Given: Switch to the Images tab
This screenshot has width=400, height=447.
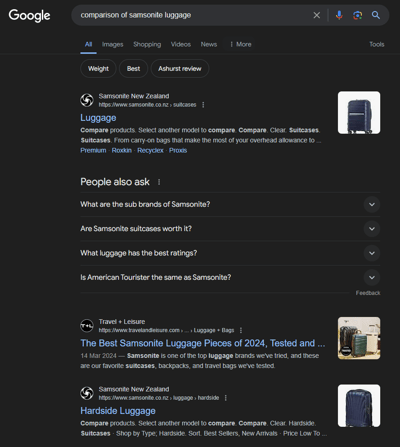Looking at the screenshot, I should tap(112, 44).
